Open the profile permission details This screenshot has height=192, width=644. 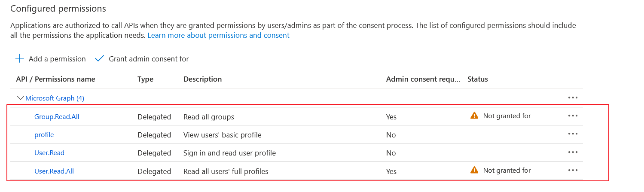click(x=44, y=135)
